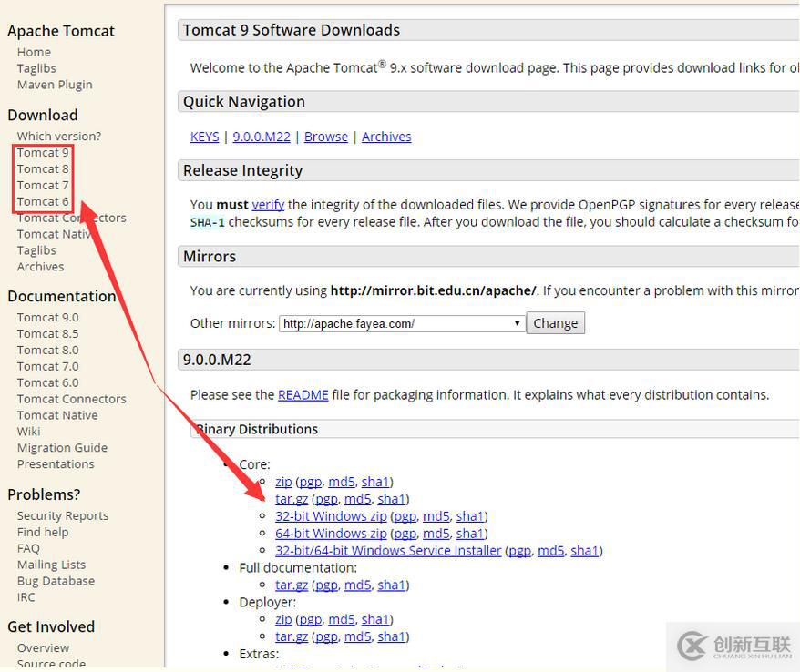The height and width of the screenshot is (672, 800).
Task: Open sha1 checksum for Deployer zip
Action: 375,619
